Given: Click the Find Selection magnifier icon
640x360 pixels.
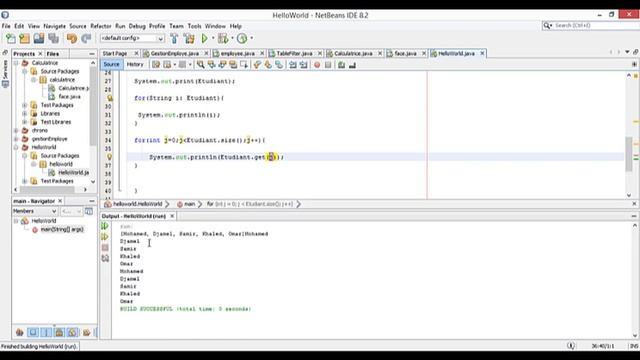Looking at the screenshot, I should 200,64.
